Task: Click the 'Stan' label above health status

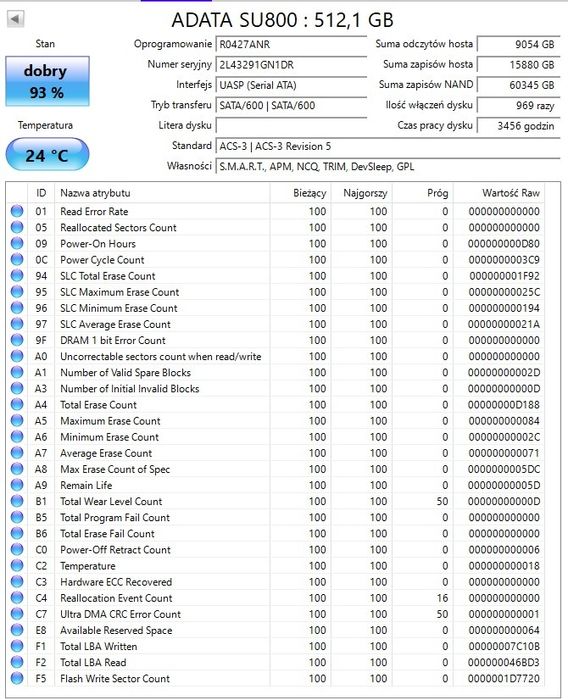Action: click(x=45, y=44)
